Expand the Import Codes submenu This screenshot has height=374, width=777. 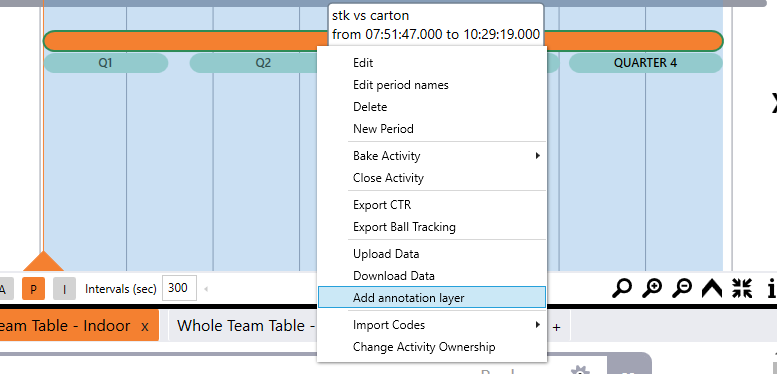431,325
